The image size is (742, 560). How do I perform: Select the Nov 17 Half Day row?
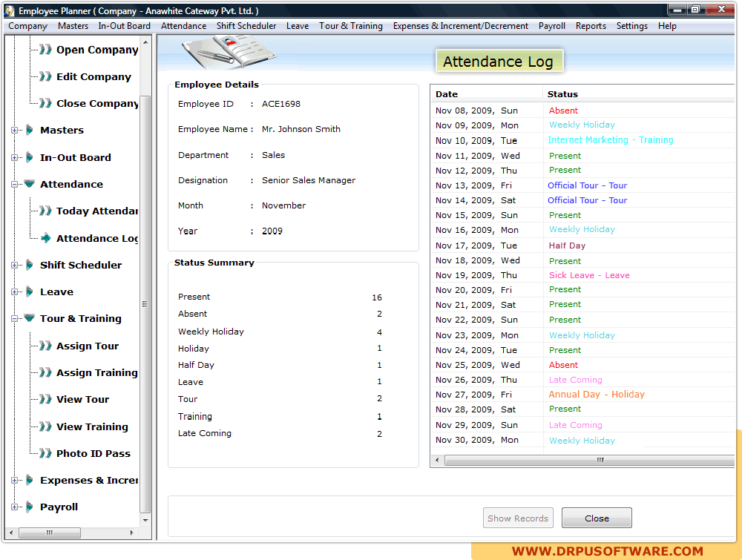(582, 246)
